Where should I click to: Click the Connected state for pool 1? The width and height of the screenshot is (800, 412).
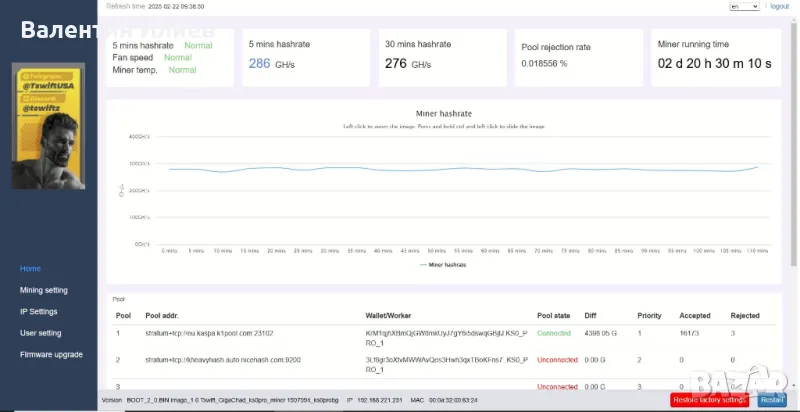pyautogui.click(x=554, y=332)
